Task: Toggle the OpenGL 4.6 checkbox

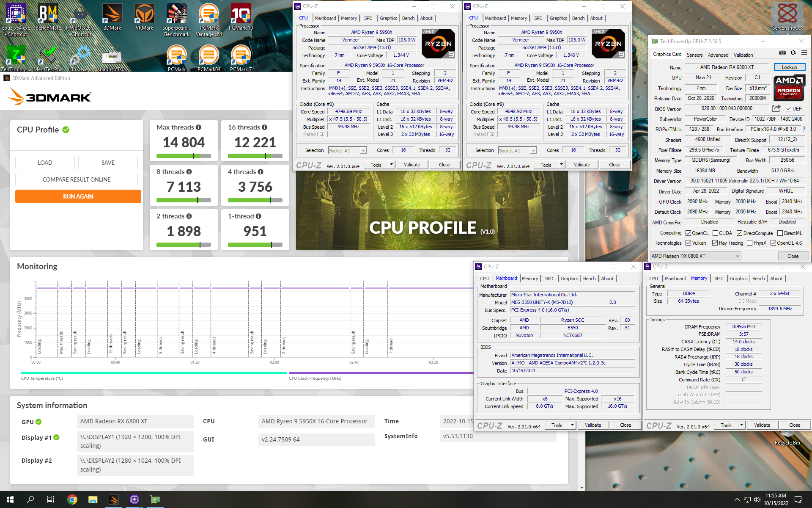Action: pos(773,243)
